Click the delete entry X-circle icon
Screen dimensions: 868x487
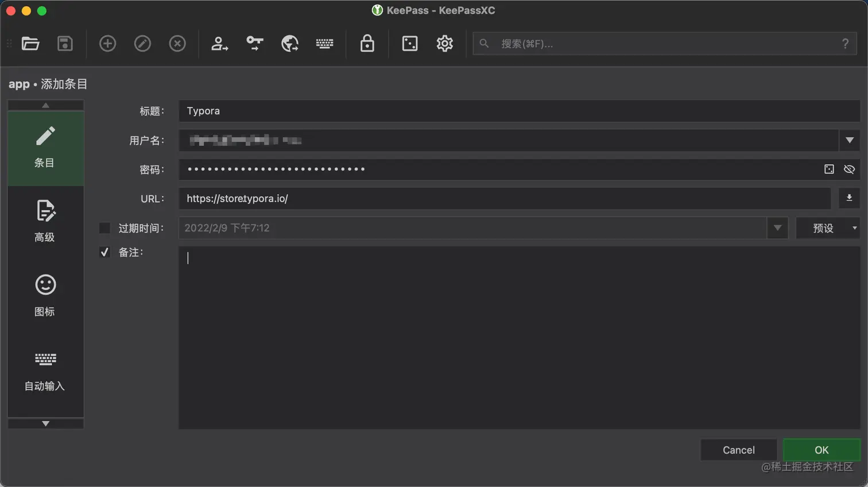click(x=177, y=44)
